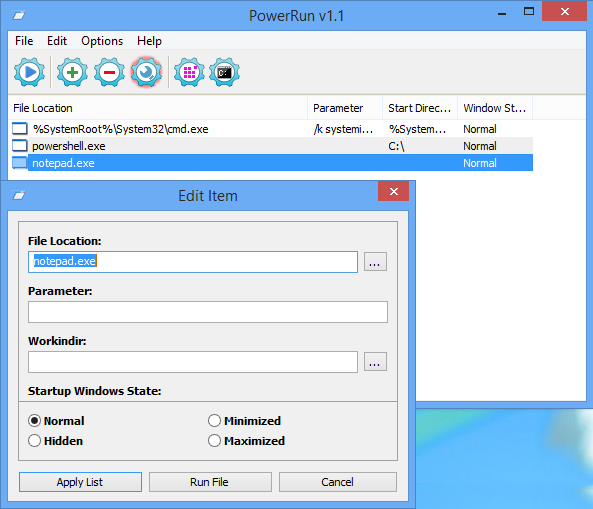Click the Apply List button
Image resolution: width=593 pixels, height=509 pixels.
click(80, 482)
